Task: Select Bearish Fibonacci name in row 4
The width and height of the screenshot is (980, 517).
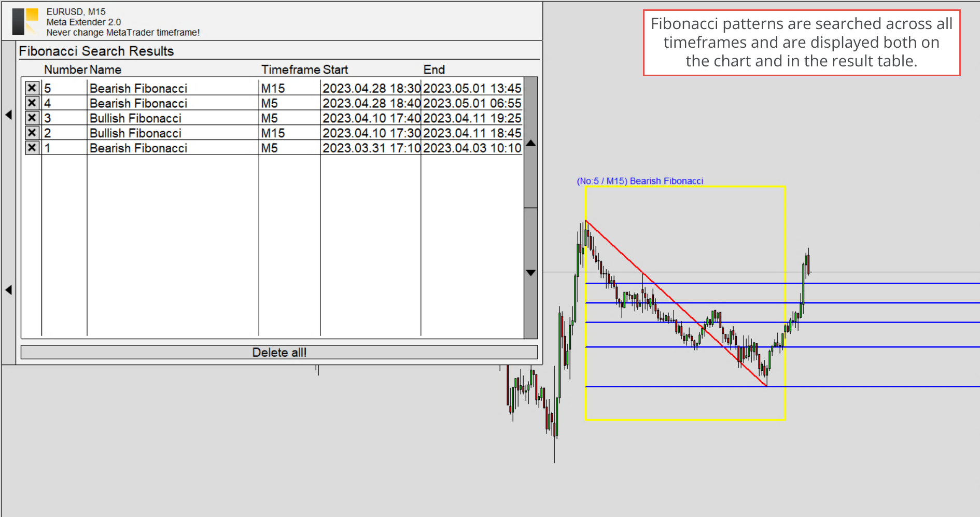Action: click(x=138, y=103)
